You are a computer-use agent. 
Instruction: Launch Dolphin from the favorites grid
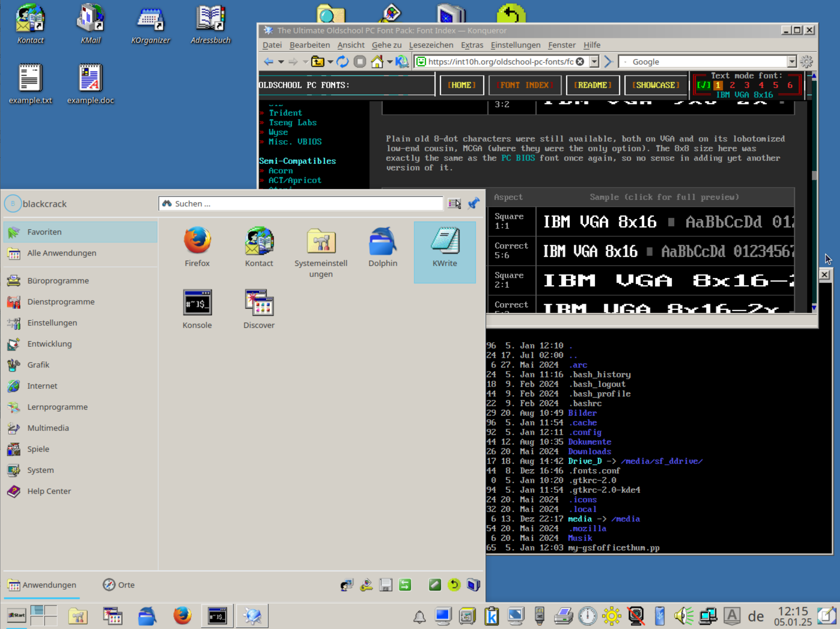pos(383,247)
